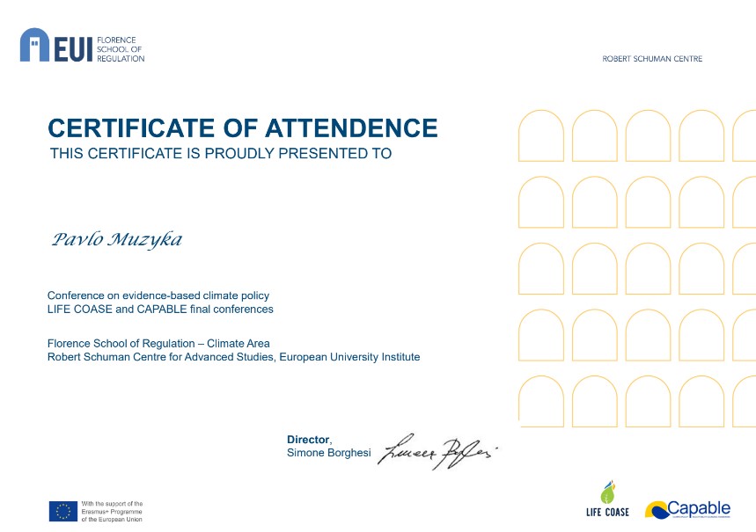Screen dimensions: 756x532
Task: Click the Robert Schuman Centre header text
Action: (651, 59)
